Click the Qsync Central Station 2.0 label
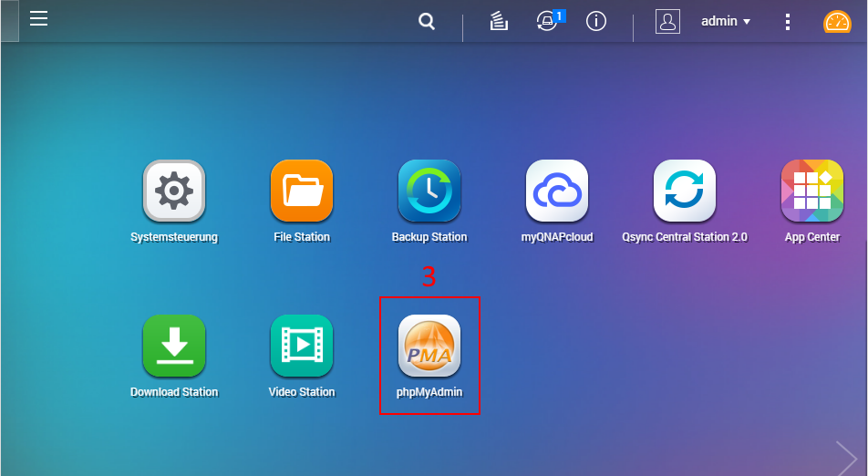Screen dimensions: 868x476 (685, 237)
